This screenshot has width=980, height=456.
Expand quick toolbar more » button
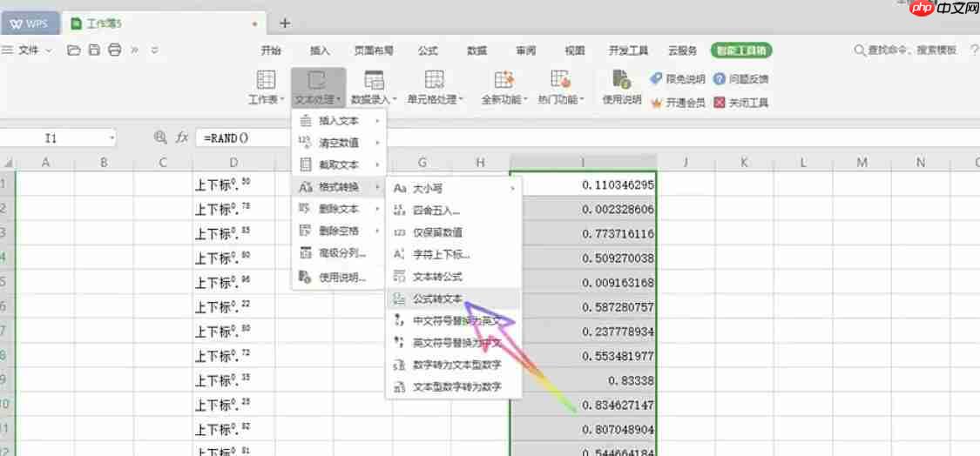[x=134, y=50]
